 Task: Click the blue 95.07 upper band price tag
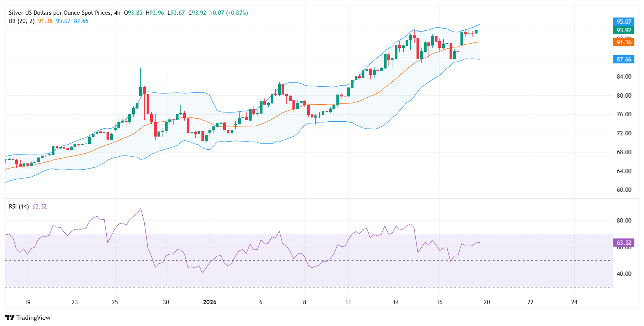(x=623, y=22)
